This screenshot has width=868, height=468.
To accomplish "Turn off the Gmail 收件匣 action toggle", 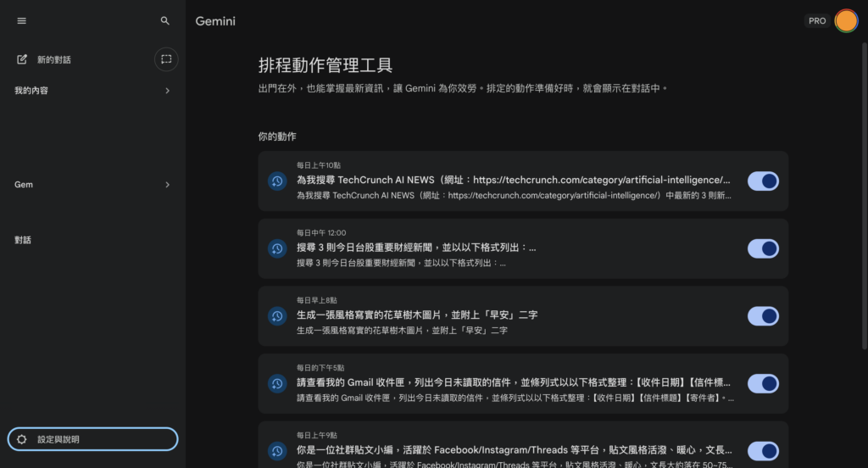I will (x=763, y=384).
